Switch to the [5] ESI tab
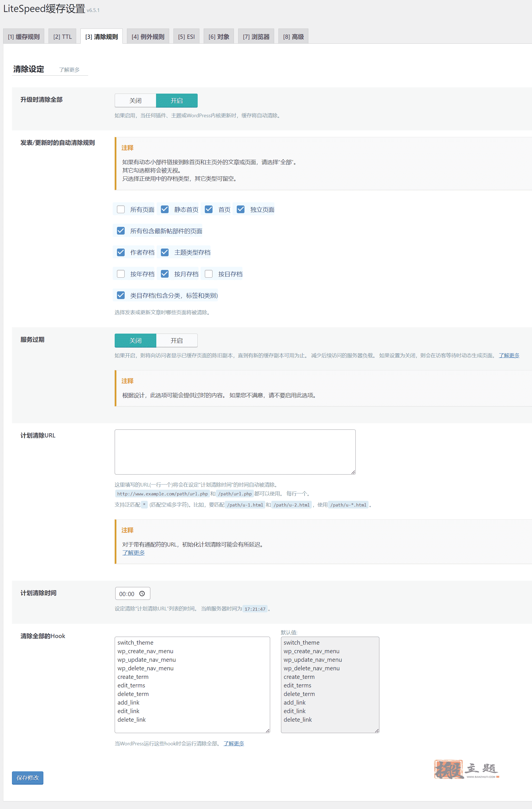The height and width of the screenshot is (809, 532). [x=187, y=36]
